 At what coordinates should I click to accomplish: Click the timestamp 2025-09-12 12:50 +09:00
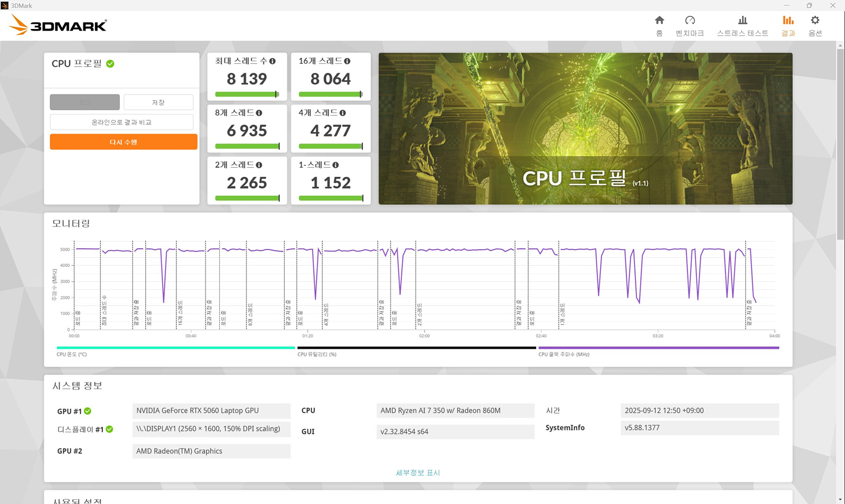(700, 411)
